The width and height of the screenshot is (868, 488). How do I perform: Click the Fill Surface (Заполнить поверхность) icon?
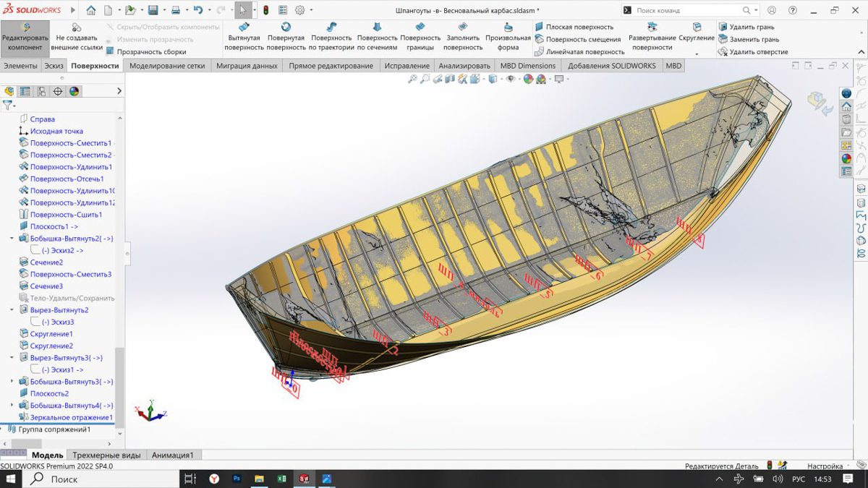coord(463,36)
